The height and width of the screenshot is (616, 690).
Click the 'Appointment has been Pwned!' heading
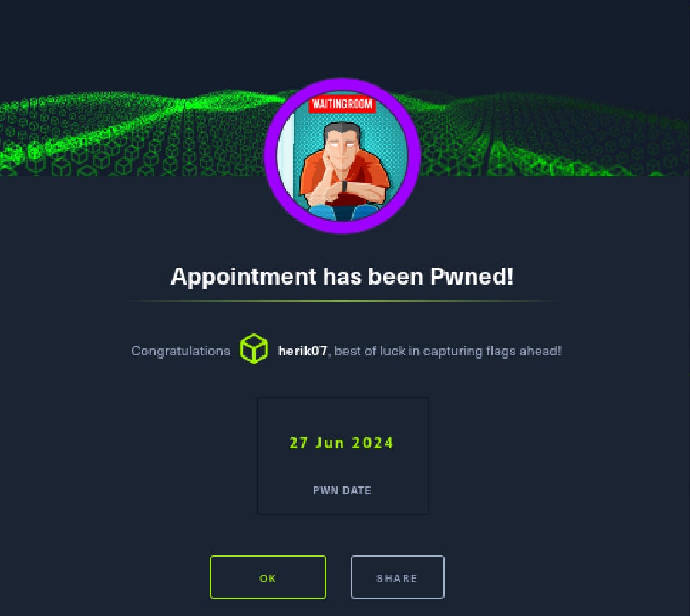point(342,277)
